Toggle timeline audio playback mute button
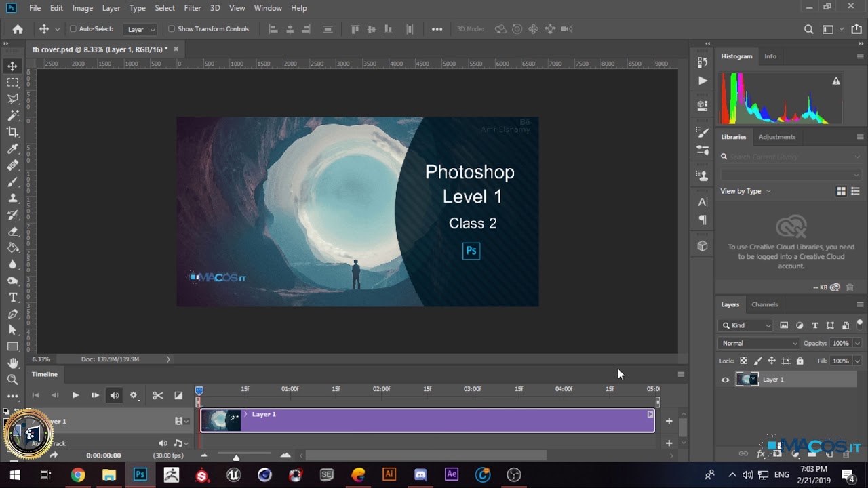868x488 pixels. (115, 395)
